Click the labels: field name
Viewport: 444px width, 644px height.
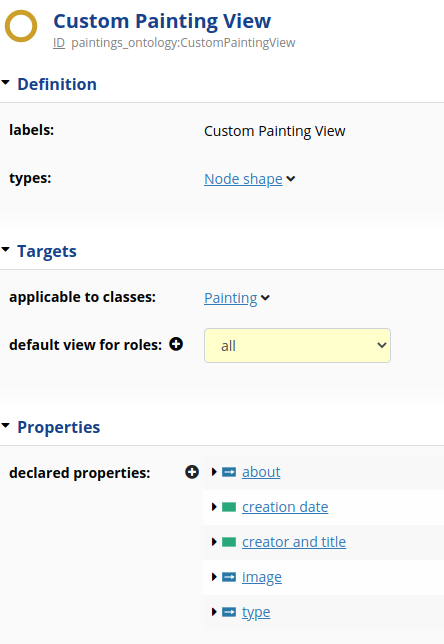[x=32, y=130]
